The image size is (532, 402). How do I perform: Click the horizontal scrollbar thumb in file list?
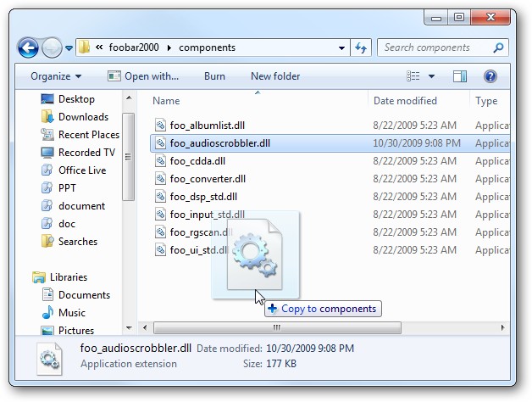pyautogui.click(x=277, y=327)
